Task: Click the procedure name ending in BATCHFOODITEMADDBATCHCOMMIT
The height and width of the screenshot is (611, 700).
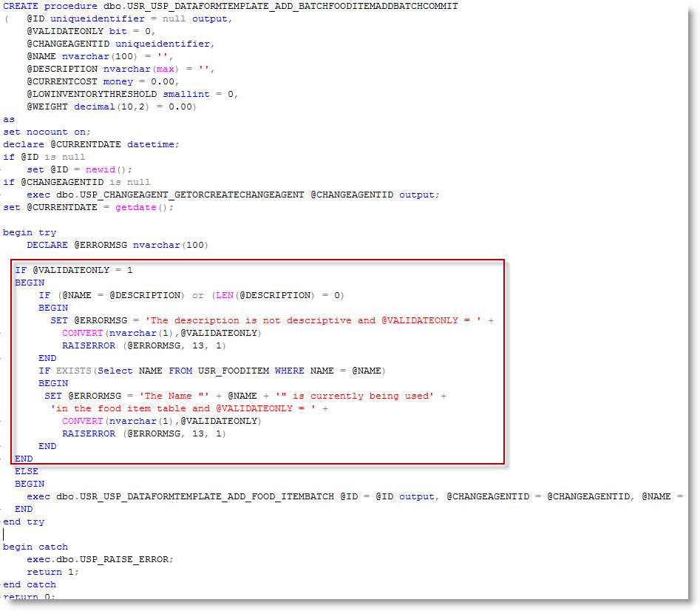Action: [280, 6]
